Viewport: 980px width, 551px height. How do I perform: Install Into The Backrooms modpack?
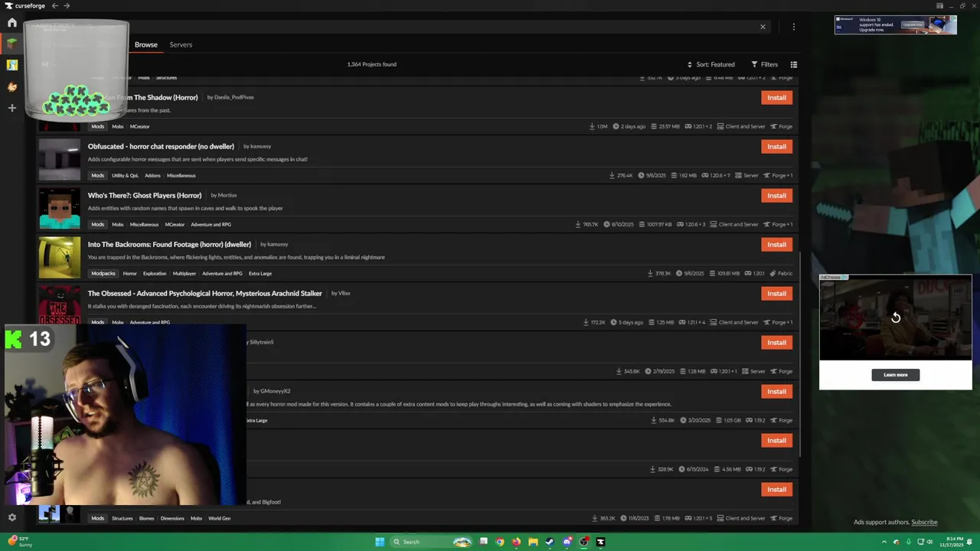click(776, 244)
